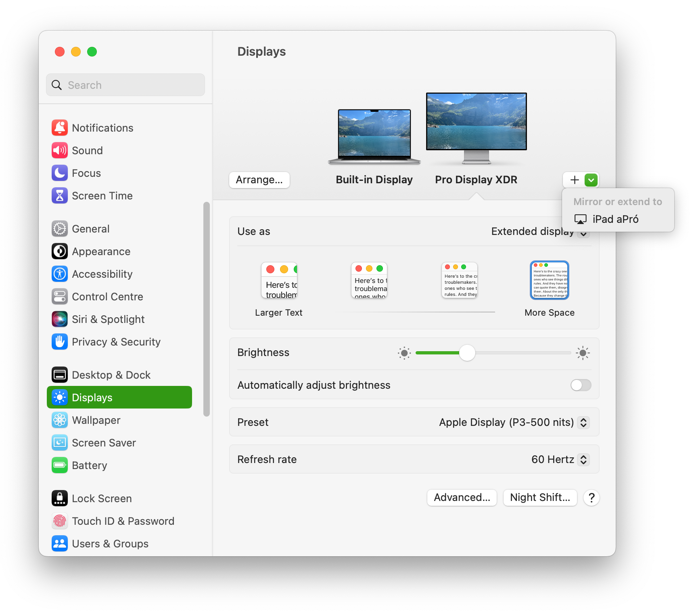Image resolution: width=694 pixels, height=616 pixels.
Task: Open Touch ID & Password settings
Action: click(x=119, y=521)
